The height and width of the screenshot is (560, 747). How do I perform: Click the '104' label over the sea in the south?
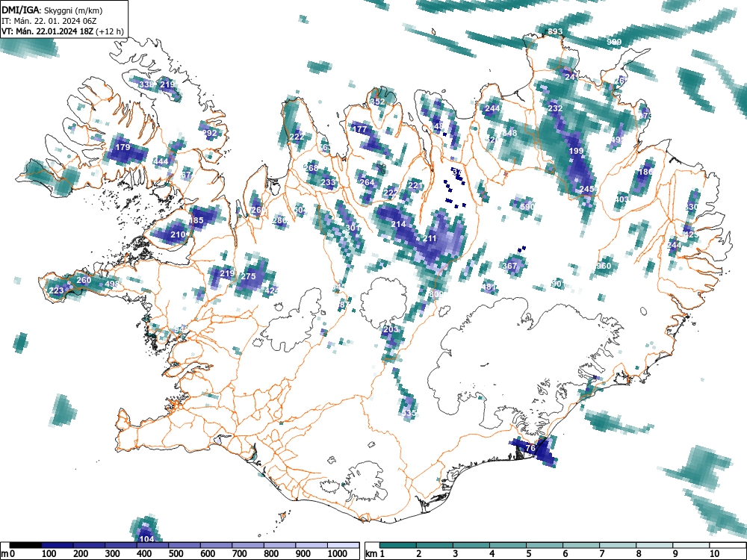point(146,538)
